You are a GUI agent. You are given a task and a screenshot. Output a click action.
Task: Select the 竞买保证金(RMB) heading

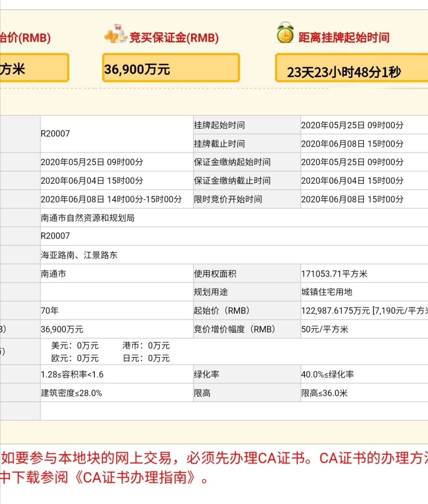click(174, 38)
